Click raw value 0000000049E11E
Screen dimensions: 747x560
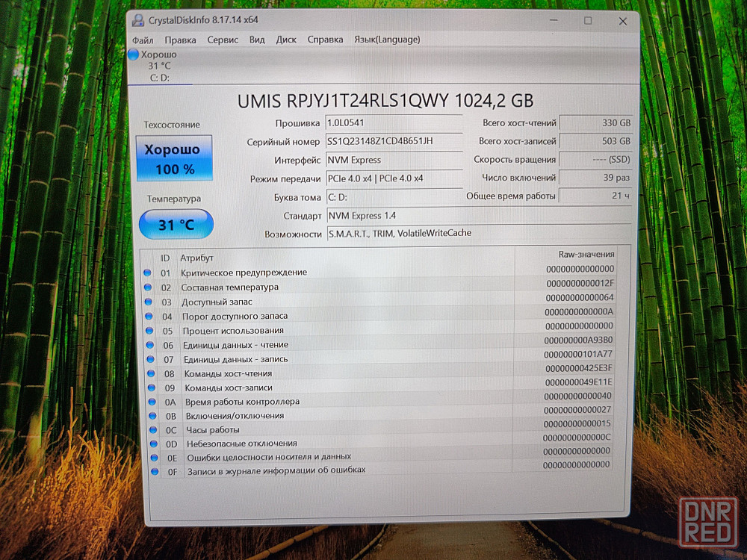(x=578, y=382)
